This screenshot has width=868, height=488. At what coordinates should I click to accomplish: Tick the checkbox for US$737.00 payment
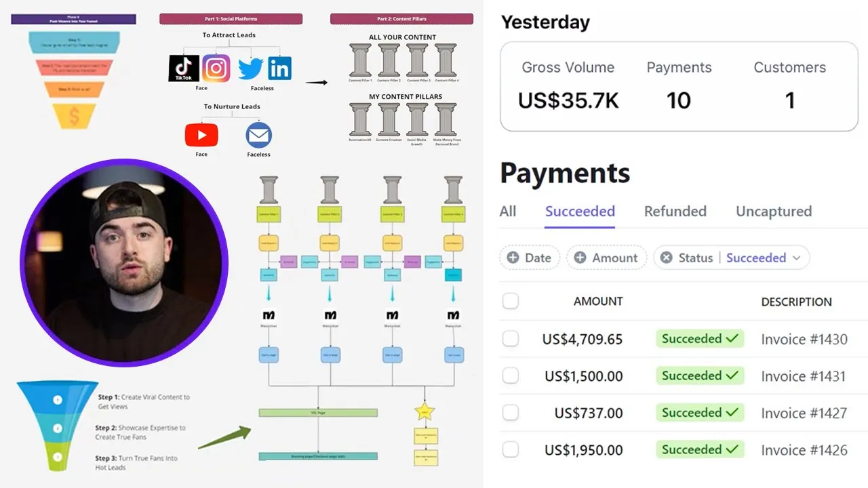point(511,412)
